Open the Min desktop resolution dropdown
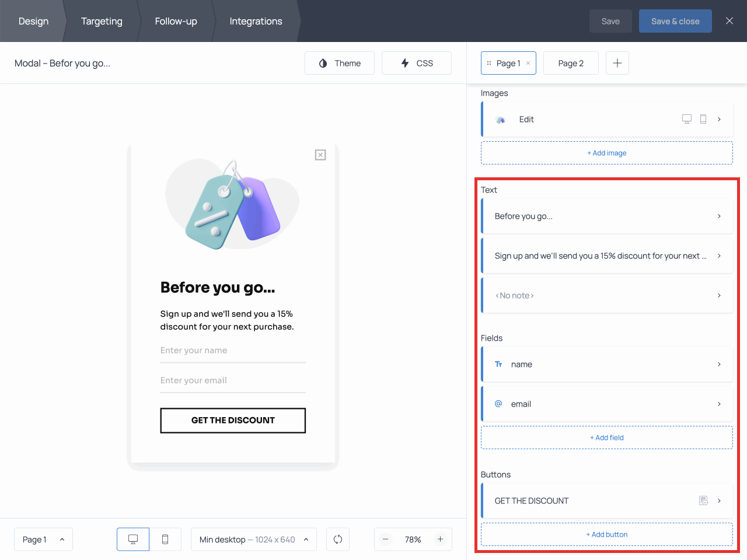The width and height of the screenshot is (747, 560). click(254, 540)
